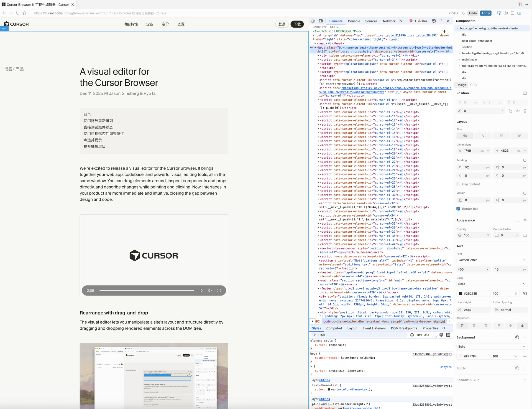Switch to the Network tab
Viewport: 532px width, 409px height.
coord(389,21)
